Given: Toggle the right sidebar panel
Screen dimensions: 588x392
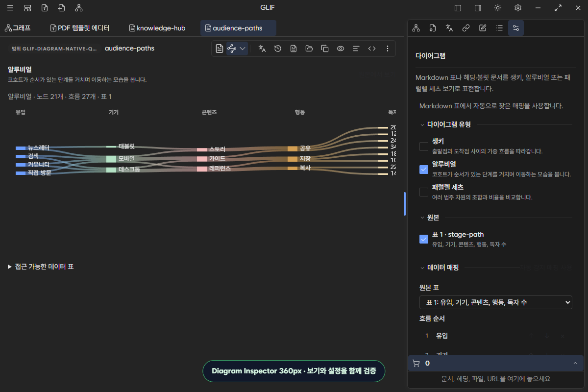Looking at the screenshot, I should coord(478,8).
